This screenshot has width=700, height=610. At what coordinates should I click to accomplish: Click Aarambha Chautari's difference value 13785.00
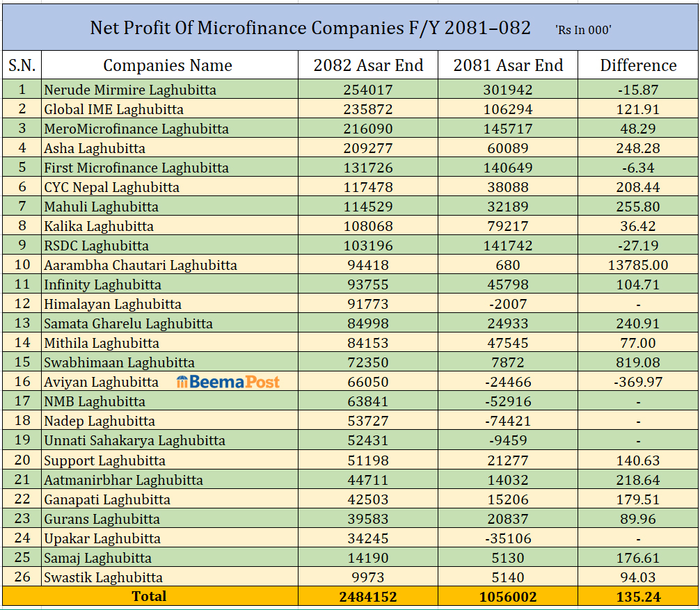(x=638, y=265)
